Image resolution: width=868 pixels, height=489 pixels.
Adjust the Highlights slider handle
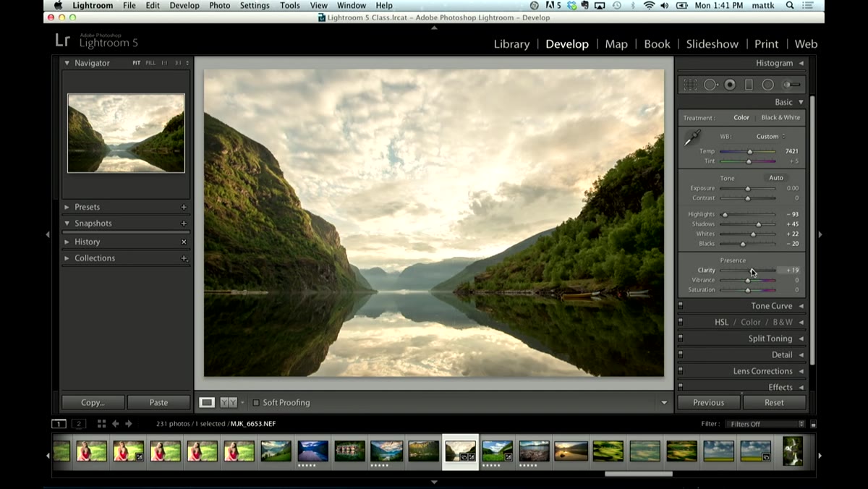[x=725, y=215]
